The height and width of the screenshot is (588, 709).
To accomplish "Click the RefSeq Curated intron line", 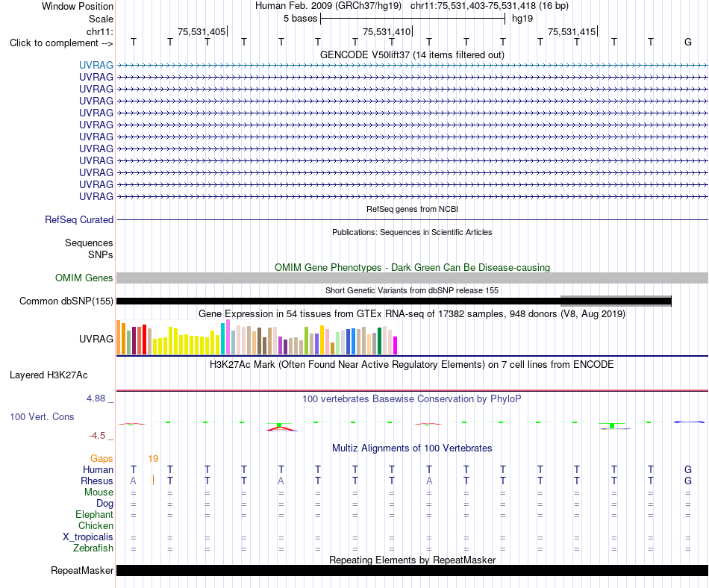I will [412, 219].
